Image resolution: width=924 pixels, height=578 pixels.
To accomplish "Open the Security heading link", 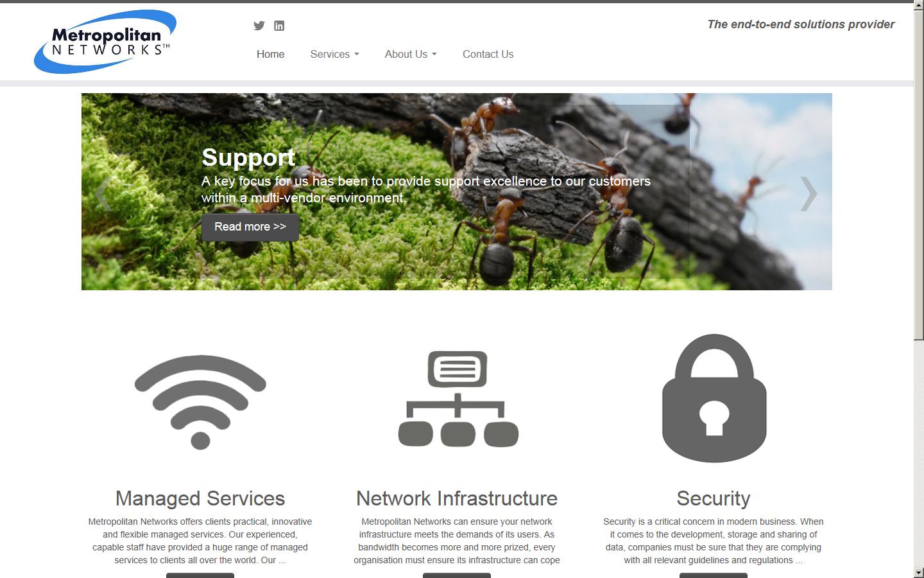I will (714, 498).
